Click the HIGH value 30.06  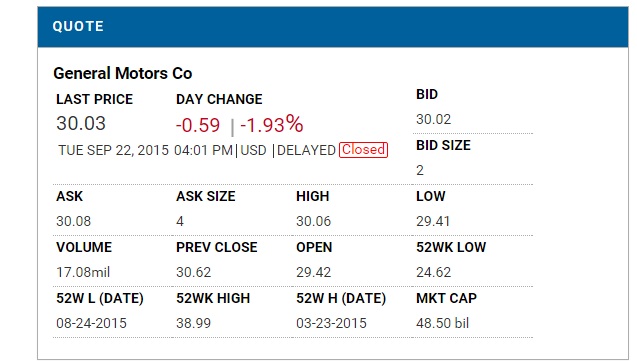click(314, 221)
